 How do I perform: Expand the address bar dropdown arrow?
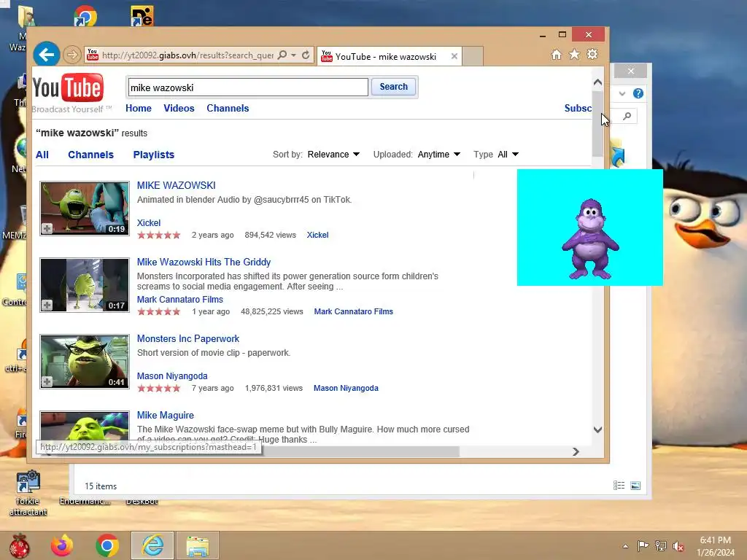[x=293, y=55]
